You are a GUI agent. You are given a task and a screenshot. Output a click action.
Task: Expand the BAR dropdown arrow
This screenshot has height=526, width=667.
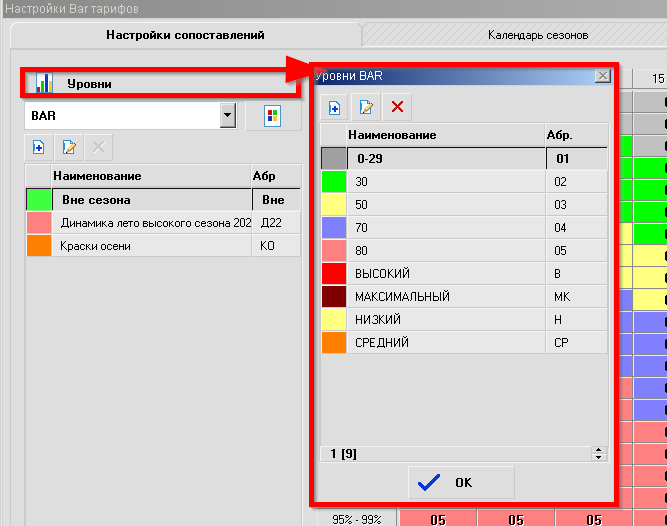(228, 116)
